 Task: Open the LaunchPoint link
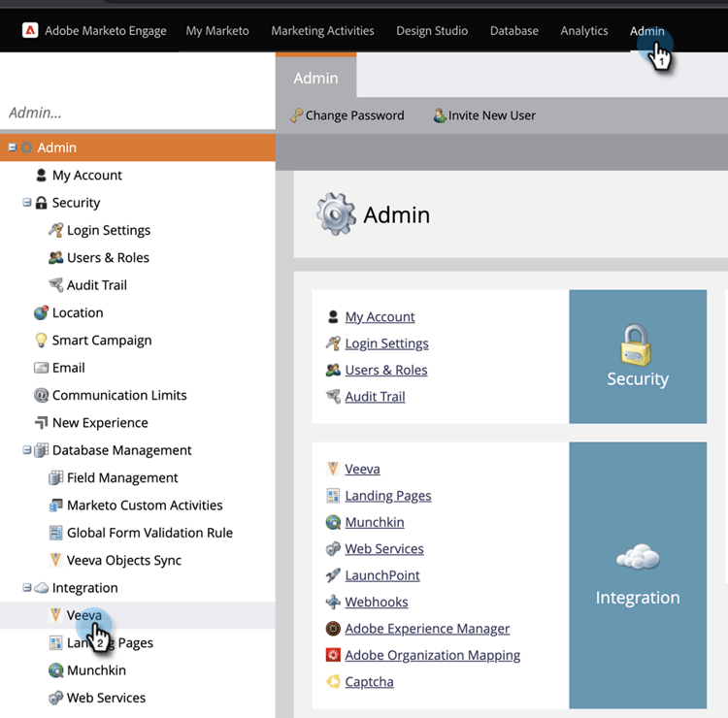[x=382, y=575]
